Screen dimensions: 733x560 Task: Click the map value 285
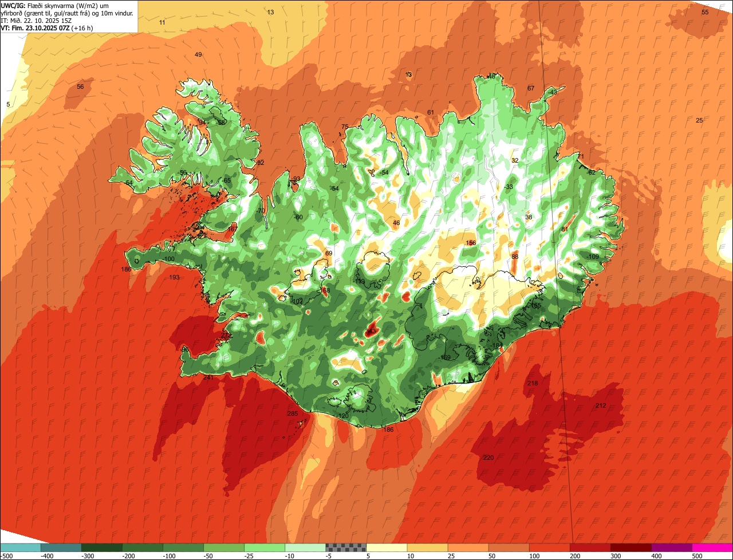click(x=292, y=413)
